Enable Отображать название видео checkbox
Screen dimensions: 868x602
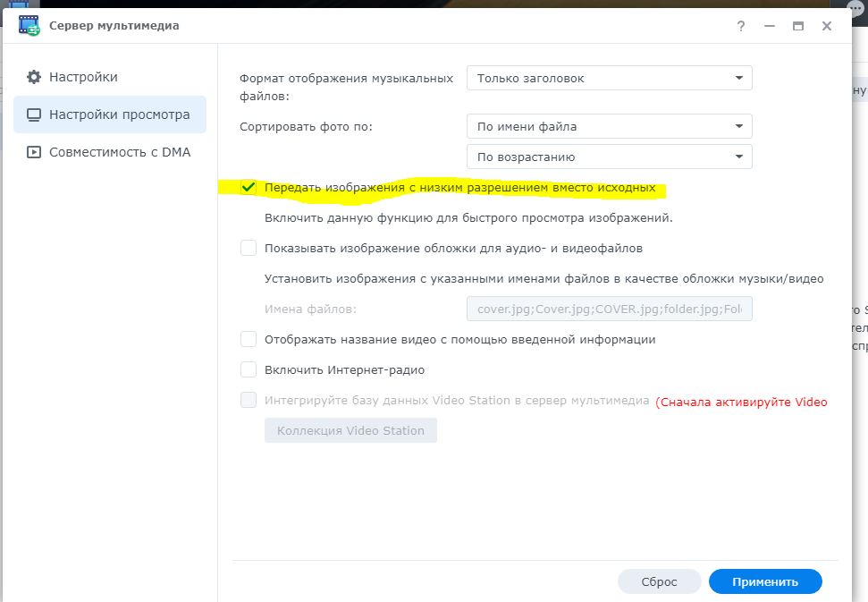pyautogui.click(x=249, y=340)
